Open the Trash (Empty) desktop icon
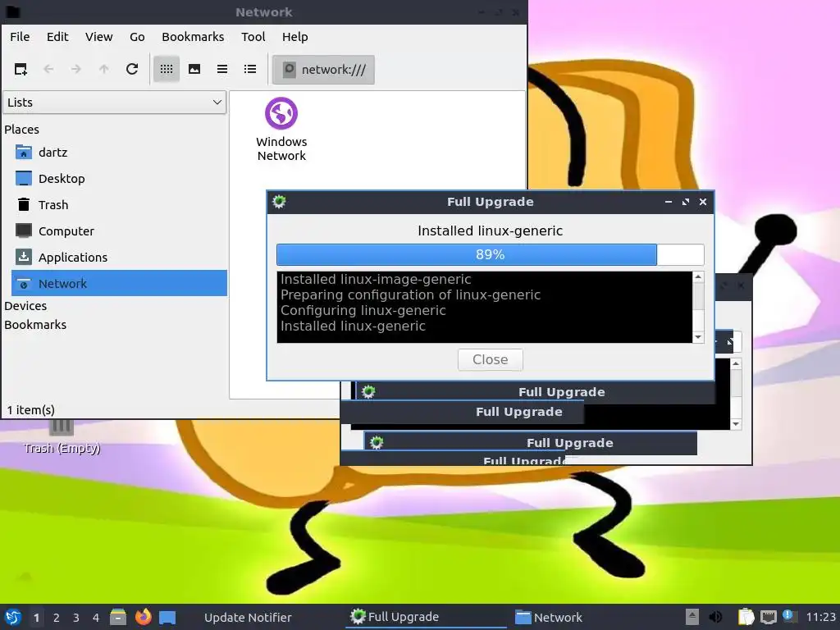The height and width of the screenshot is (630, 840). (x=62, y=438)
